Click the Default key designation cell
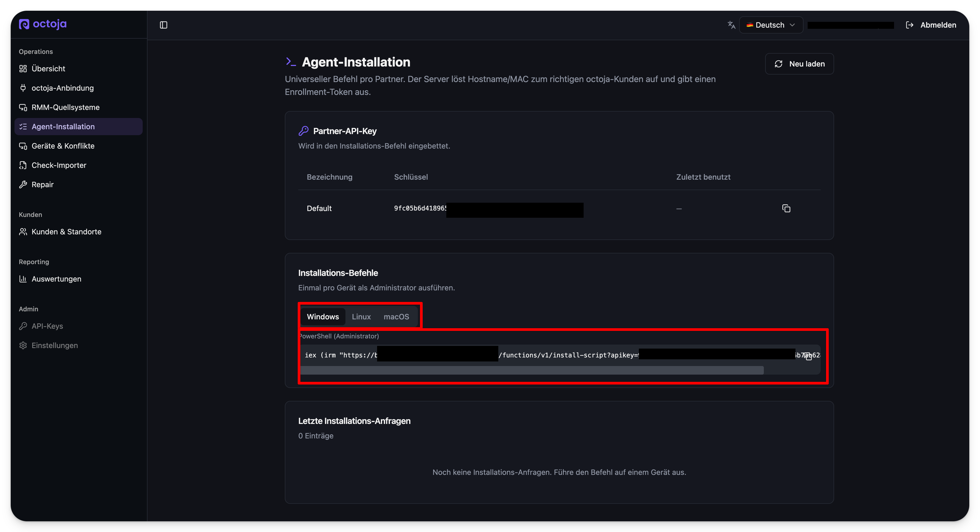 tap(319, 208)
